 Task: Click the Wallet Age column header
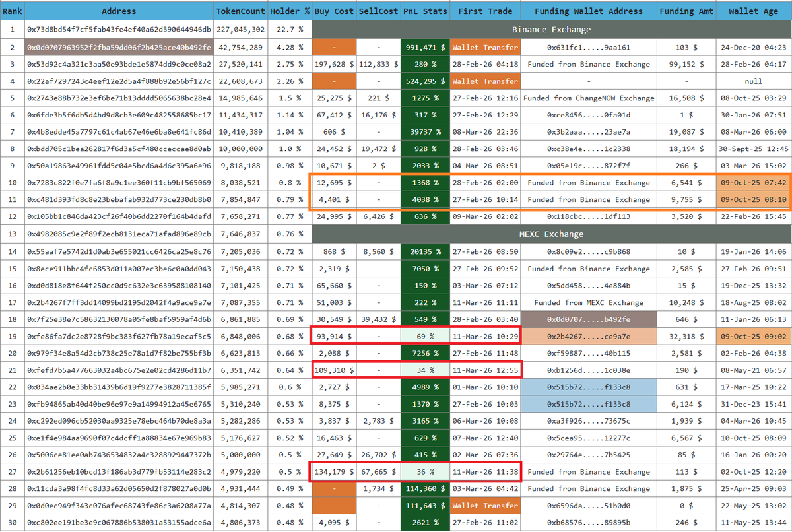(753, 11)
